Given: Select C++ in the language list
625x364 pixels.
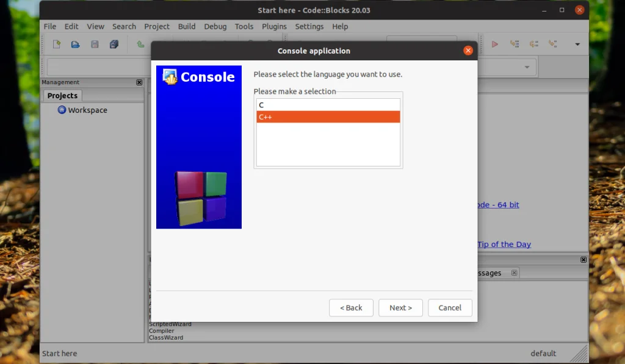Looking at the screenshot, I should (328, 116).
